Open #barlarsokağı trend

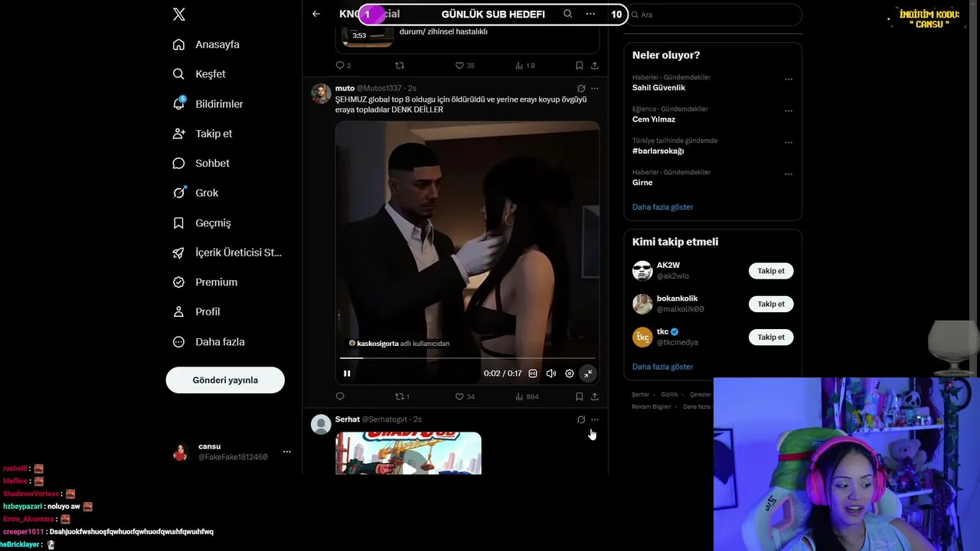pyautogui.click(x=658, y=151)
